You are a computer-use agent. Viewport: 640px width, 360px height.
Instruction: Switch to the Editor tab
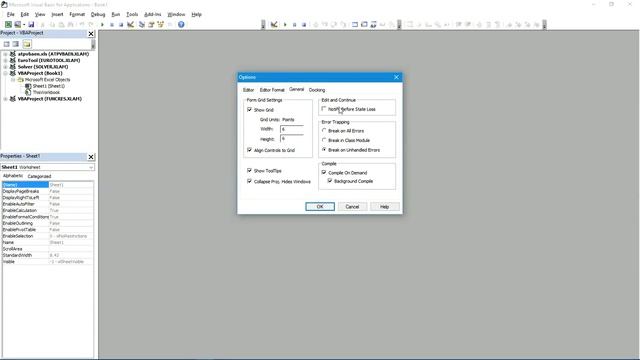(x=248, y=90)
